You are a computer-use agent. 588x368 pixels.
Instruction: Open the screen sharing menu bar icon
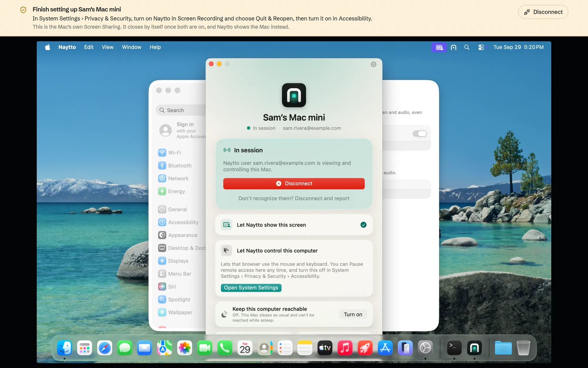point(439,47)
